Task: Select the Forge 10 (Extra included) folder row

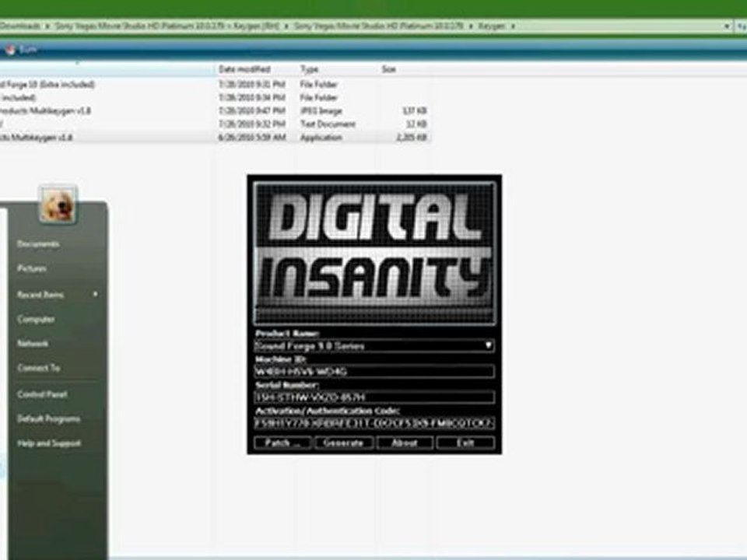Action: pyautogui.click(x=215, y=84)
